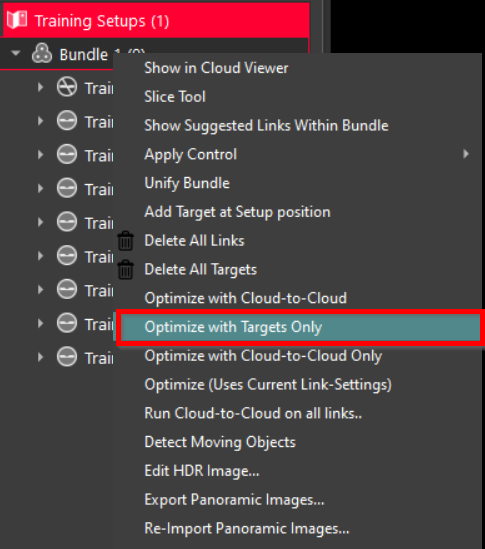Screen dimensions: 485x549
Task: Choose Export Panoramic Images...
Action: 234,500
